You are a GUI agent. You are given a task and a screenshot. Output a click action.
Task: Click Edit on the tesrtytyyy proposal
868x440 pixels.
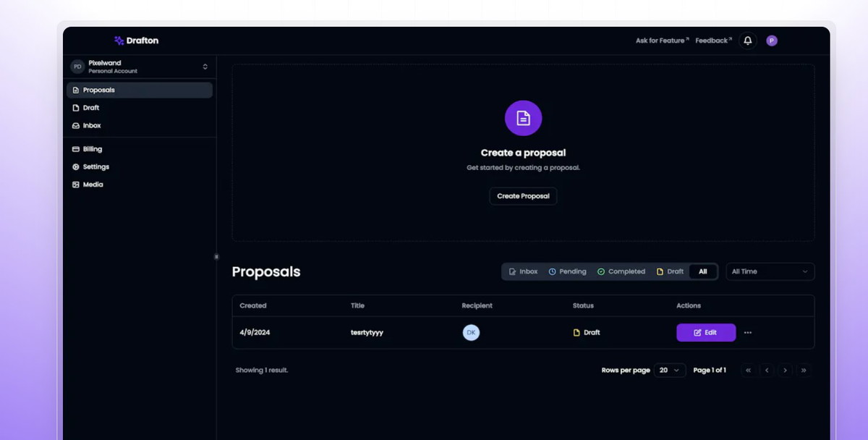point(706,333)
